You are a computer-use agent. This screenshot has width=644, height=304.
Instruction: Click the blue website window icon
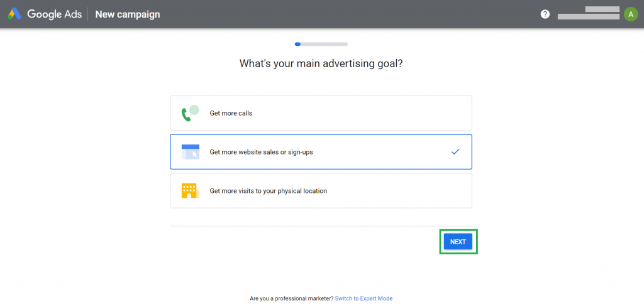[190, 152]
